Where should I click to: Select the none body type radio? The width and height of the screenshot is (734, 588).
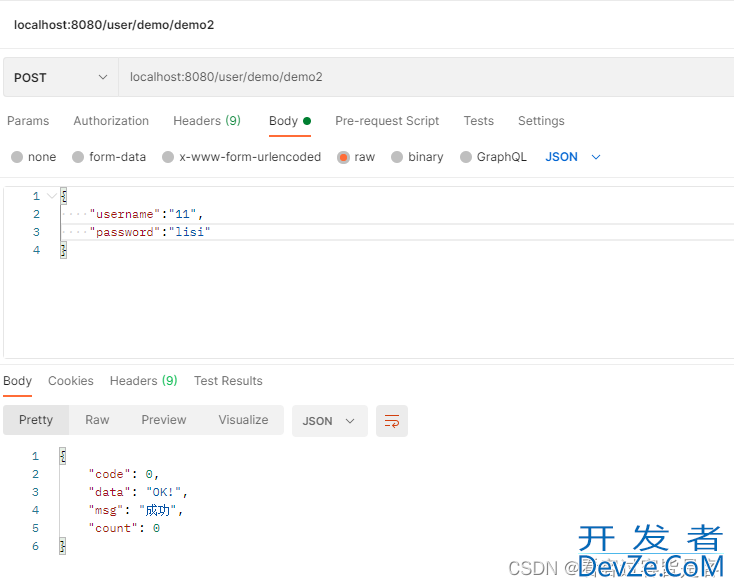pyautogui.click(x=17, y=157)
